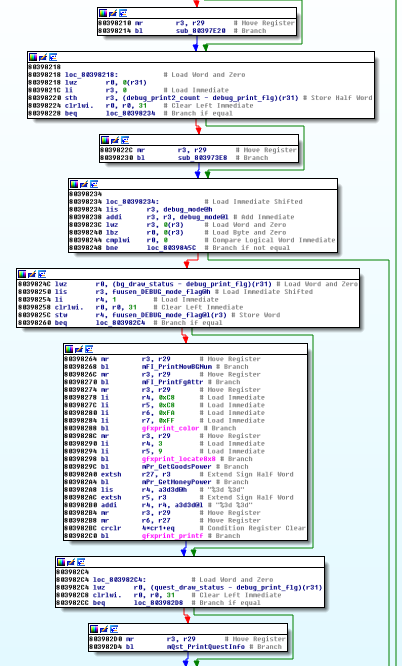Follow loc_80398234 in the beq instruction
The image size is (402, 666).
[x=130, y=113]
